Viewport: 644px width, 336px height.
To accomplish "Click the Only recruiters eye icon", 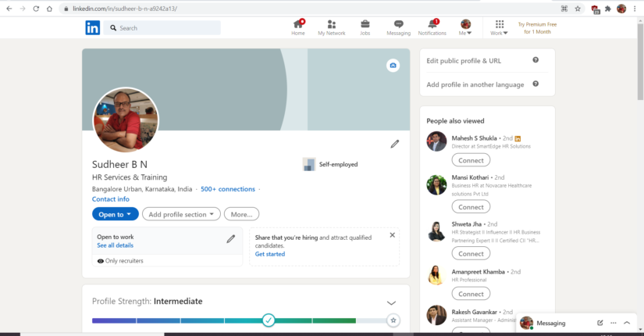I will pos(100,261).
